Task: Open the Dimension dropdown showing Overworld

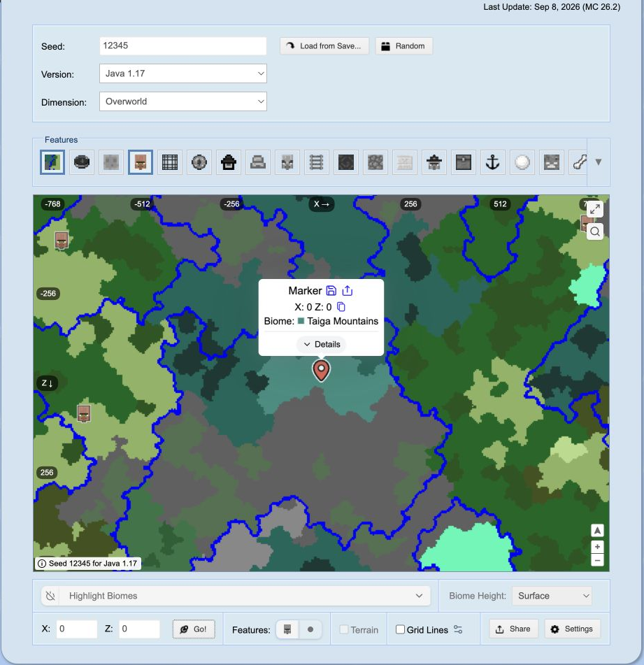Action: tap(183, 101)
